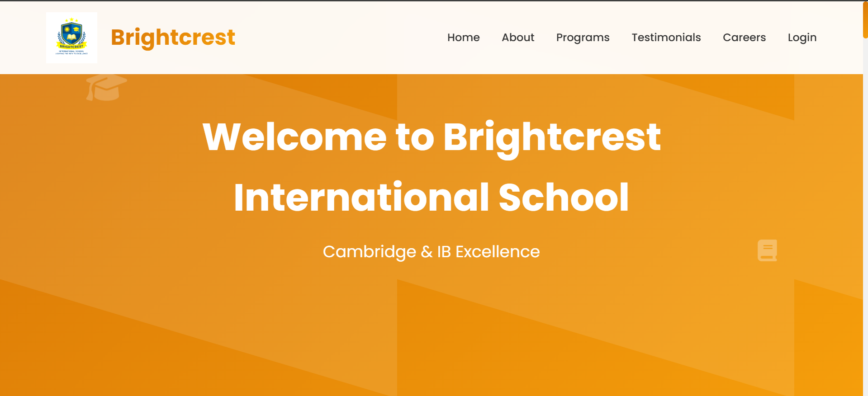Image resolution: width=868 pixels, height=396 pixels.
Task: Click "Brightcrest" in the white hero heading
Action: [x=552, y=137]
